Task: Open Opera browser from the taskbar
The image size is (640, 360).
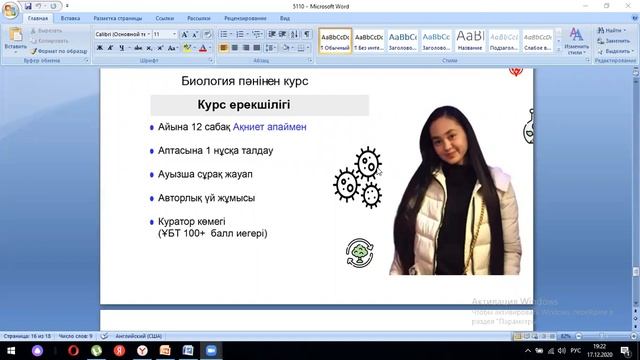Action: pyautogui.click(x=73, y=351)
